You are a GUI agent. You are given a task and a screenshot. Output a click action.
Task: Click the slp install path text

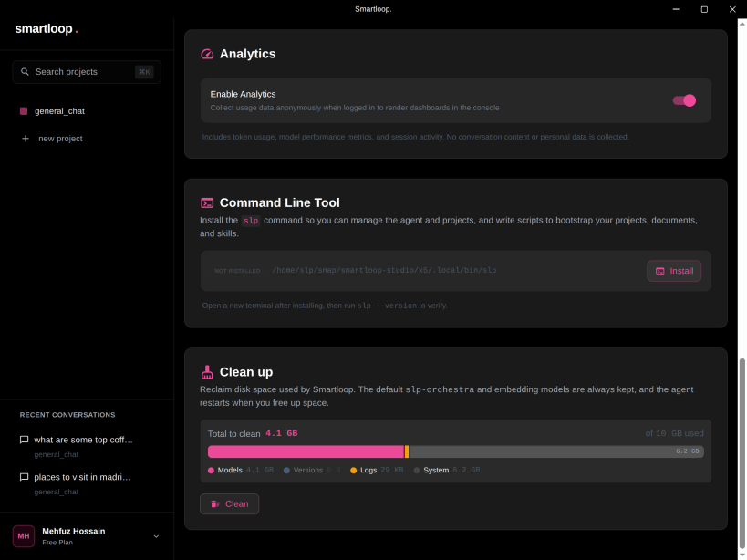click(384, 271)
